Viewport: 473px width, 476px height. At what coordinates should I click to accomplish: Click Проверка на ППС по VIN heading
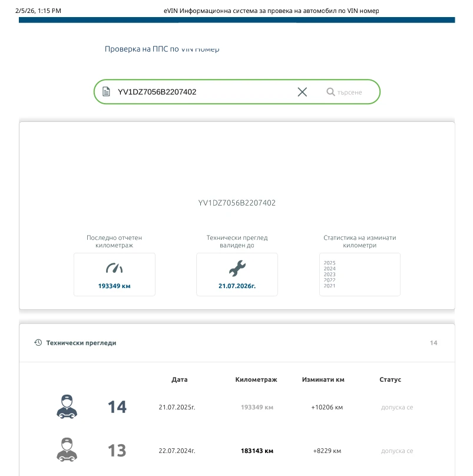click(162, 49)
